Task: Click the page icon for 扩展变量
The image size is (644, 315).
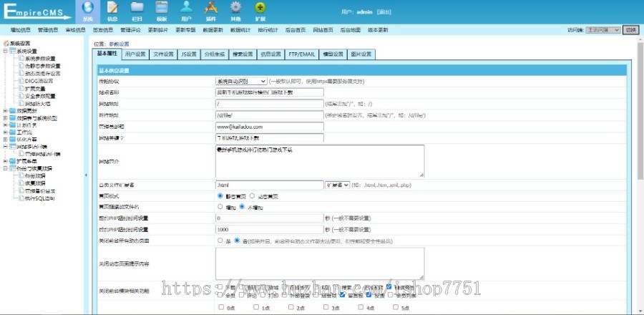Action: (21, 88)
